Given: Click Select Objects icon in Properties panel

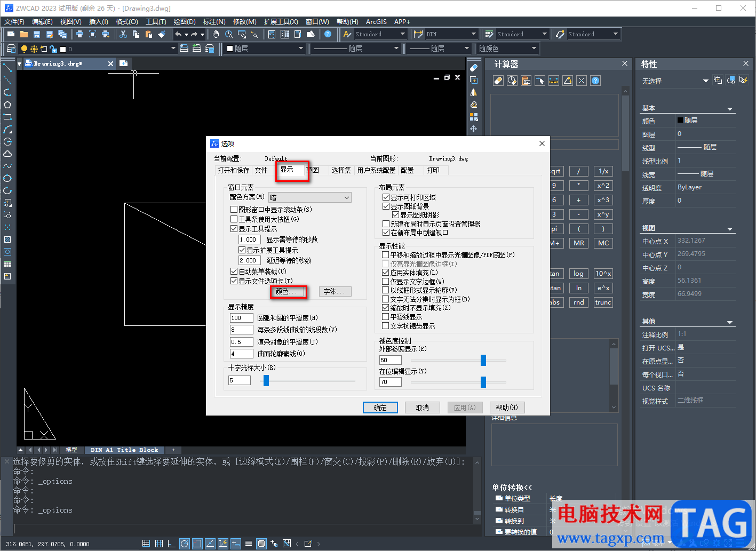Looking at the screenshot, I should (731, 80).
